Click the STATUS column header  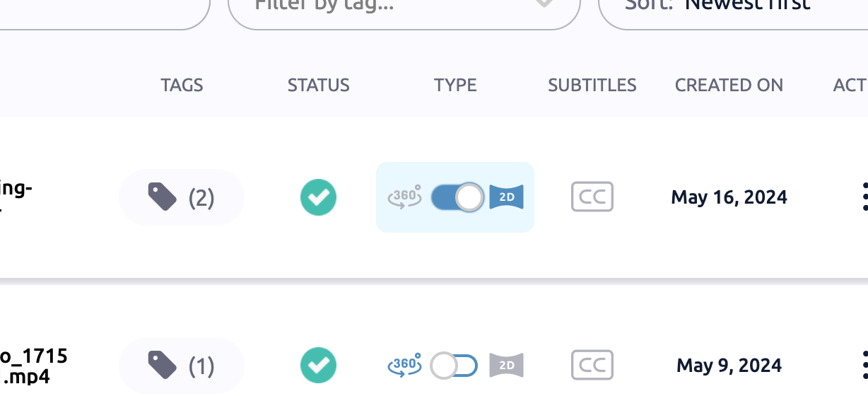318,86
